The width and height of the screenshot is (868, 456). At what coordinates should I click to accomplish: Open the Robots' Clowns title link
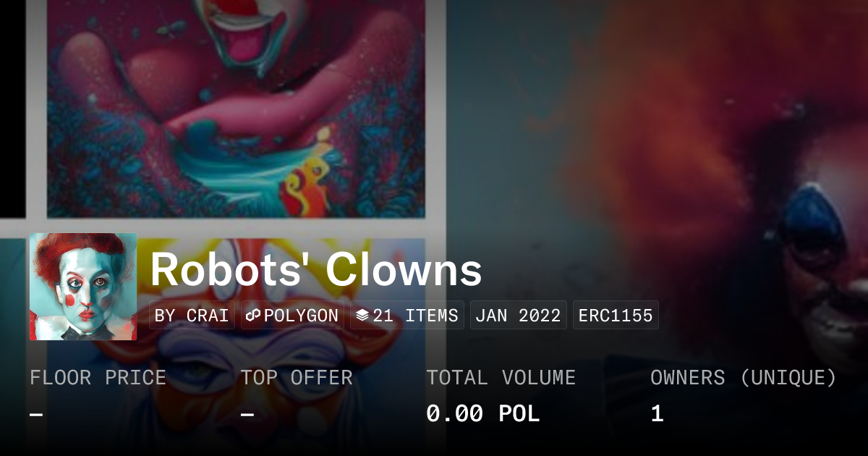coord(316,270)
